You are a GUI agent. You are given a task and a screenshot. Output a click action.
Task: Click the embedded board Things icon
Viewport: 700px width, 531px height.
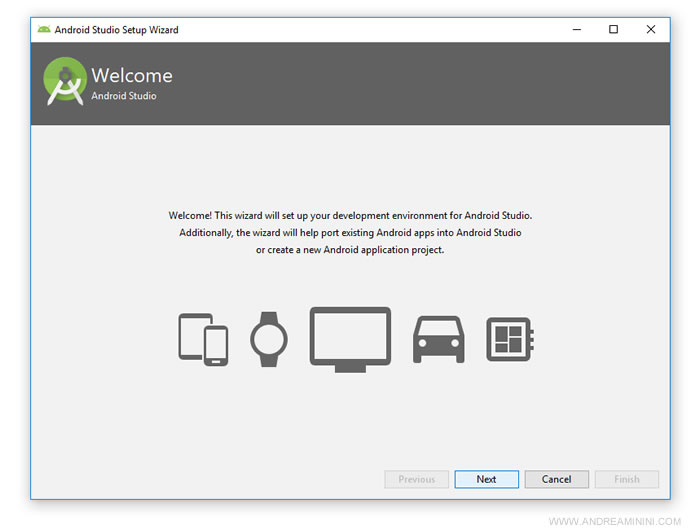coord(510,339)
